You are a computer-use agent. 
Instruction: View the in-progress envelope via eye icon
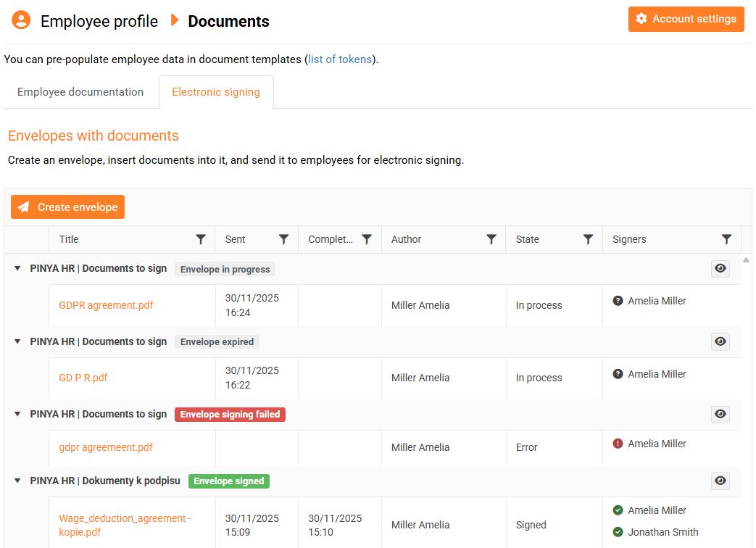tap(720, 269)
